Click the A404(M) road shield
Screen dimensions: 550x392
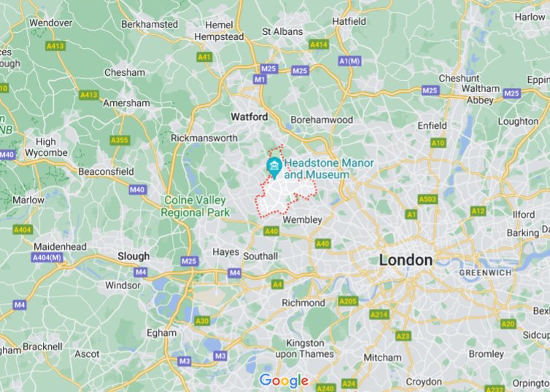click(x=47, y=258)
